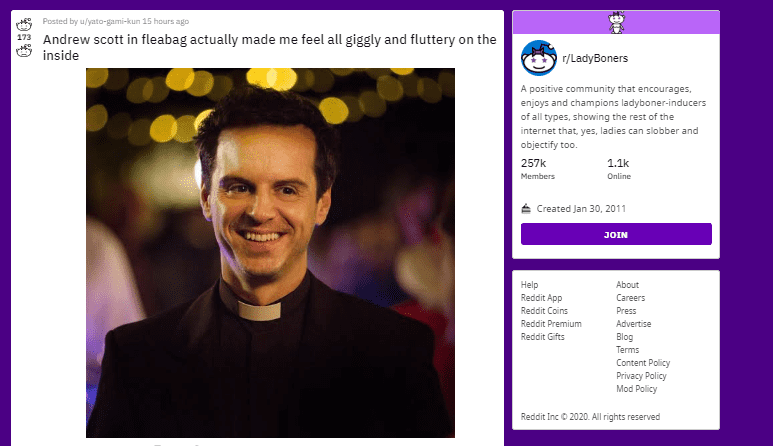Open the Content Policy link
The height and width of the screenshot is (446, 773).
643,363
